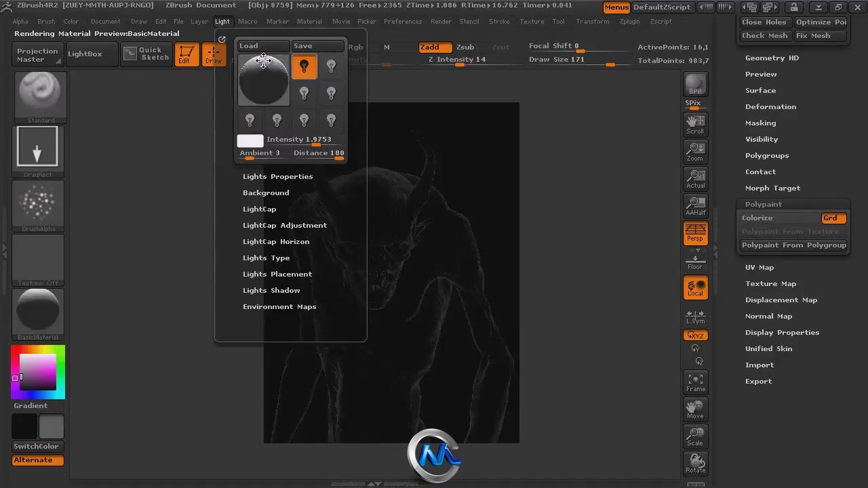This screenshot has width=868, height=488.
Task: Expand Deformation subpalette
Action: coord(771,106)
